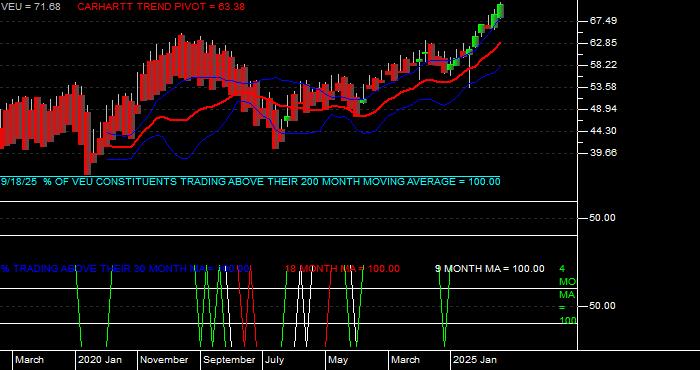Click the 2020 Jan date marker
This screenshot has height=370, width=700.
pyautogui.click(x=100, y=360)
